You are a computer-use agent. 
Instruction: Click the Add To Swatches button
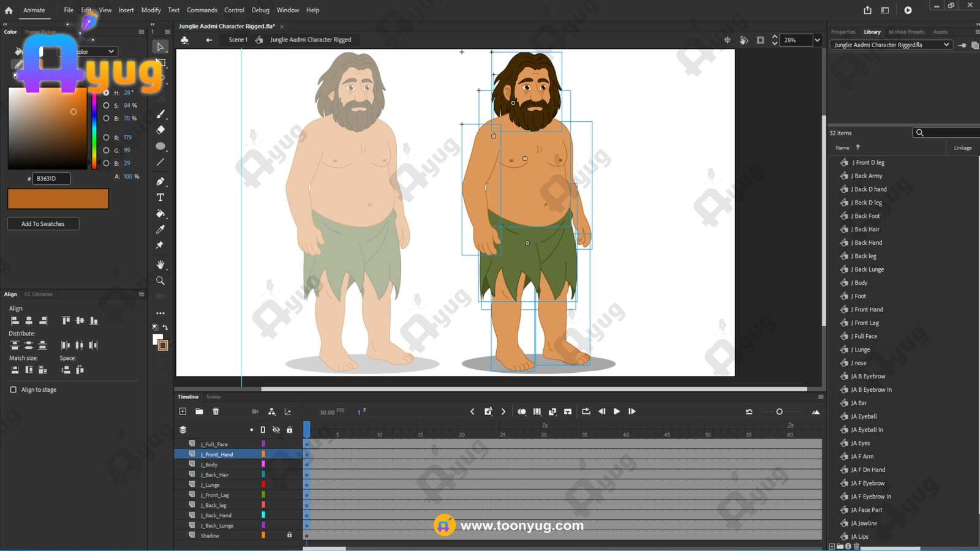[x=43, y=224]
